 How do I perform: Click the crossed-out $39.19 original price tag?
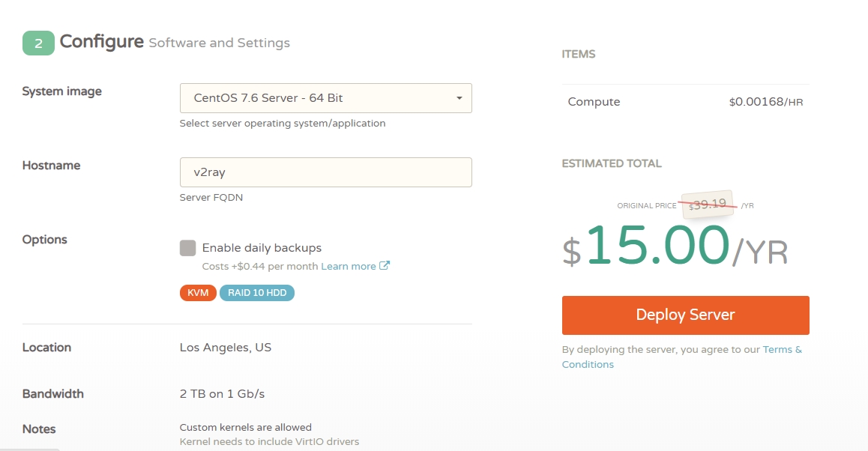coord(708,205)
